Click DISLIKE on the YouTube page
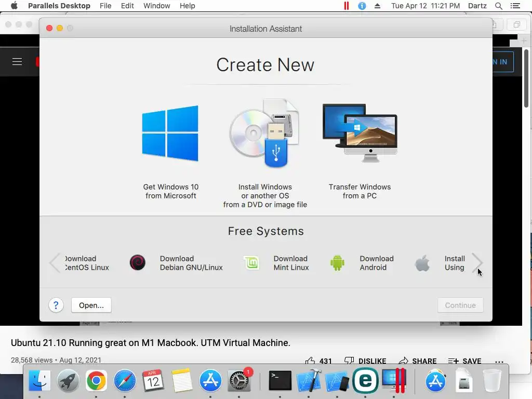Viewport: 532px width, 399px height. point(365,361)
